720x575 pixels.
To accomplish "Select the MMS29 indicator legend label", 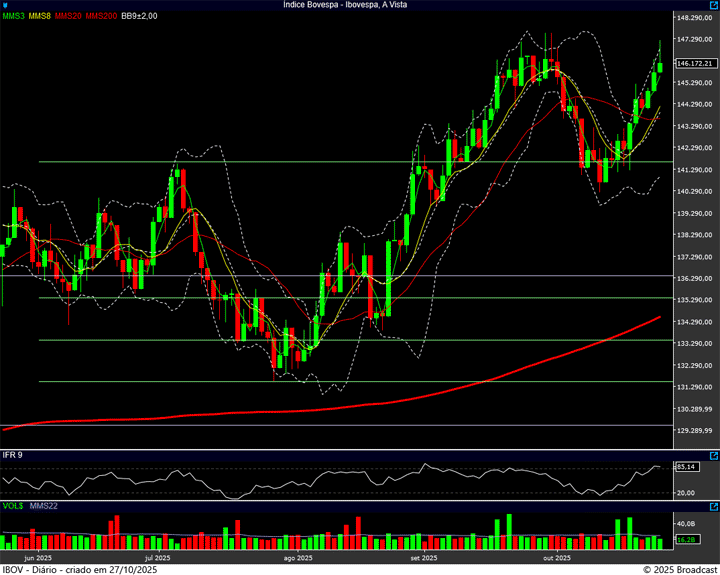I will (69, 17).
